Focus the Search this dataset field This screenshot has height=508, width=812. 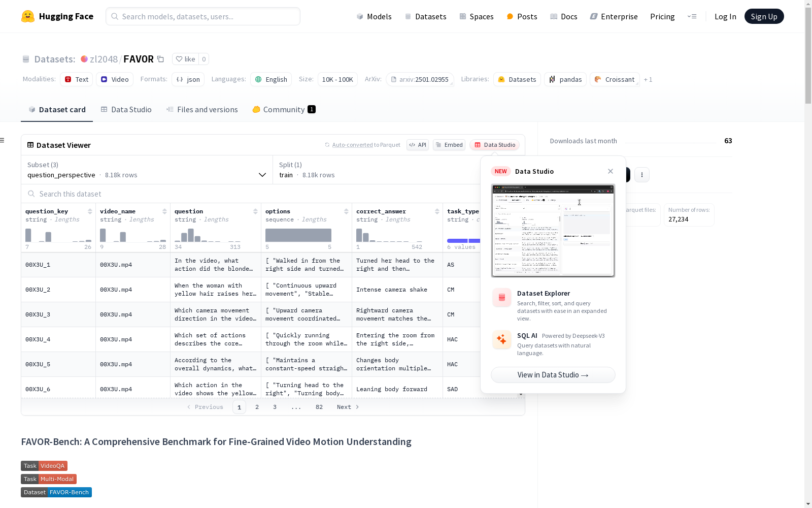tap(251, 194)
